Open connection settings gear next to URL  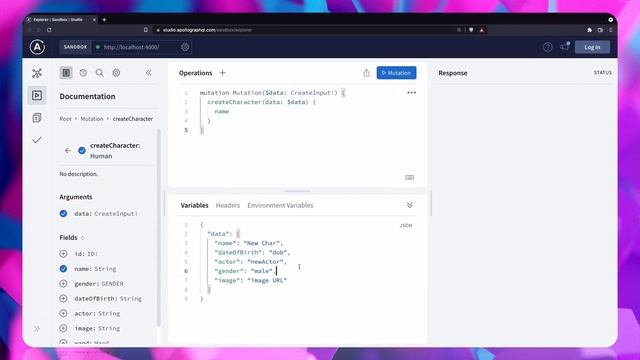(x=185, y=47)
